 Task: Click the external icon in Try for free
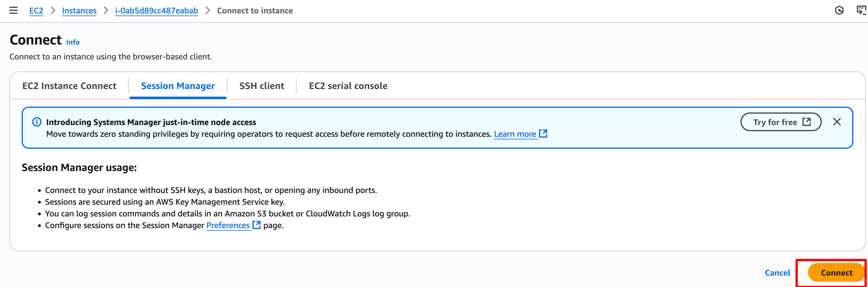coord(806,122)
